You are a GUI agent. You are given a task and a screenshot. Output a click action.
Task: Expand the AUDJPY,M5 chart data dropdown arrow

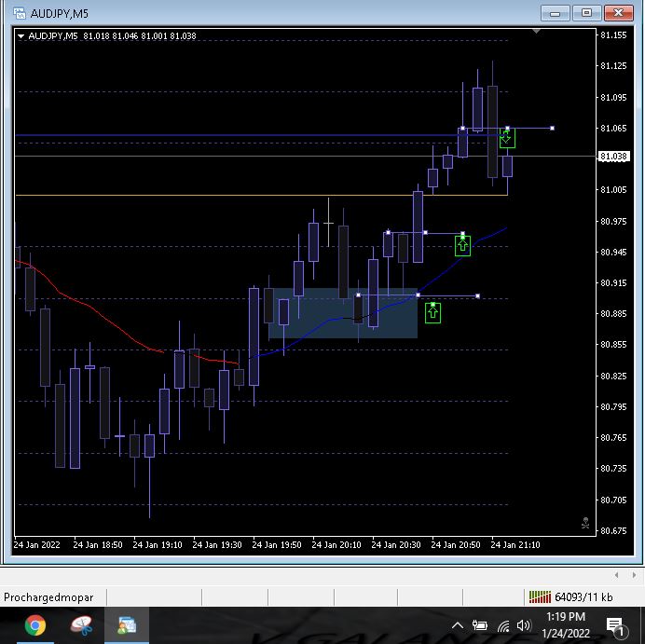click(21, 36)
